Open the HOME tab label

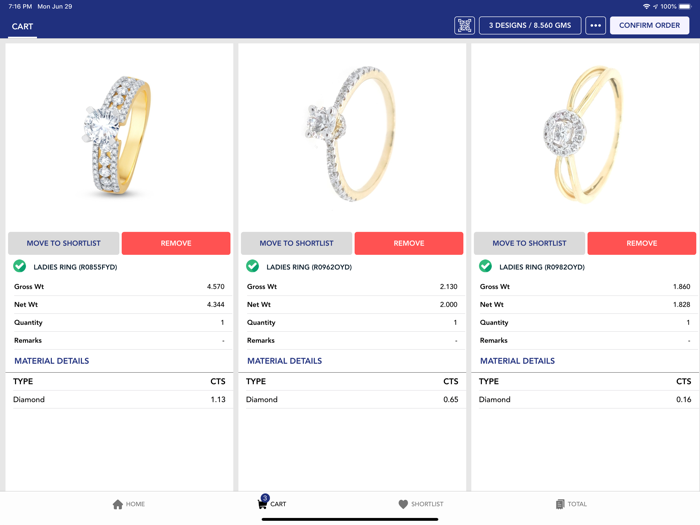pos(135,504)
